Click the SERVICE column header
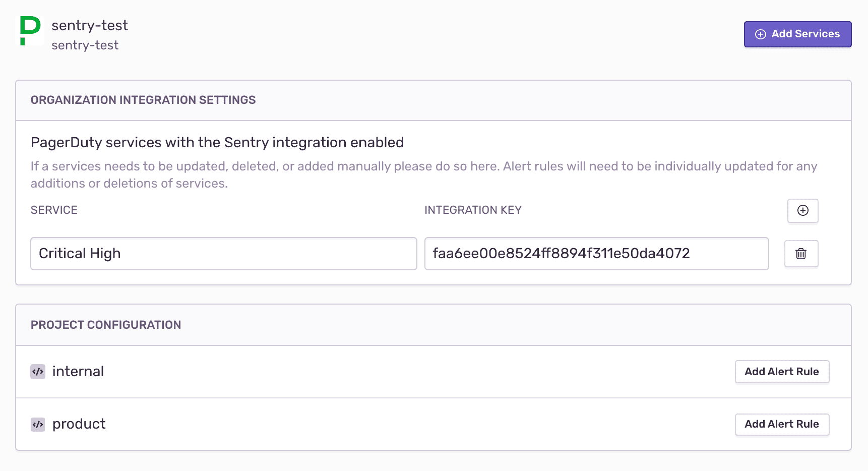 click(x=54, y=210)
